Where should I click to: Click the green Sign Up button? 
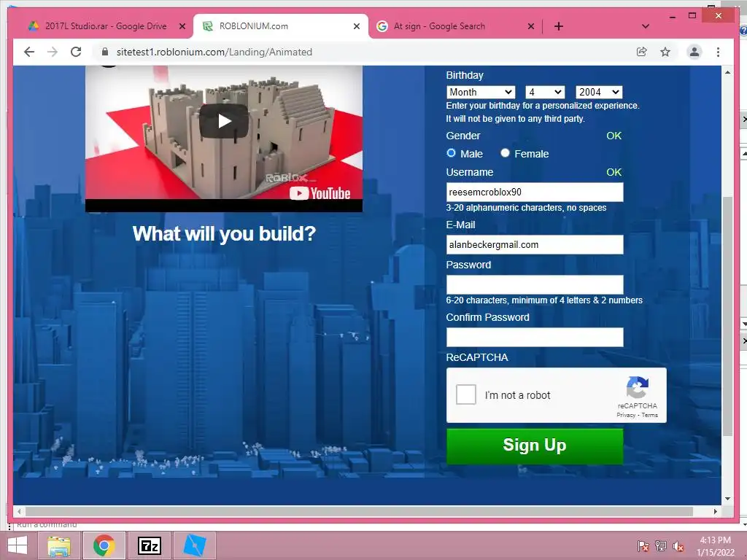(535, 446)
